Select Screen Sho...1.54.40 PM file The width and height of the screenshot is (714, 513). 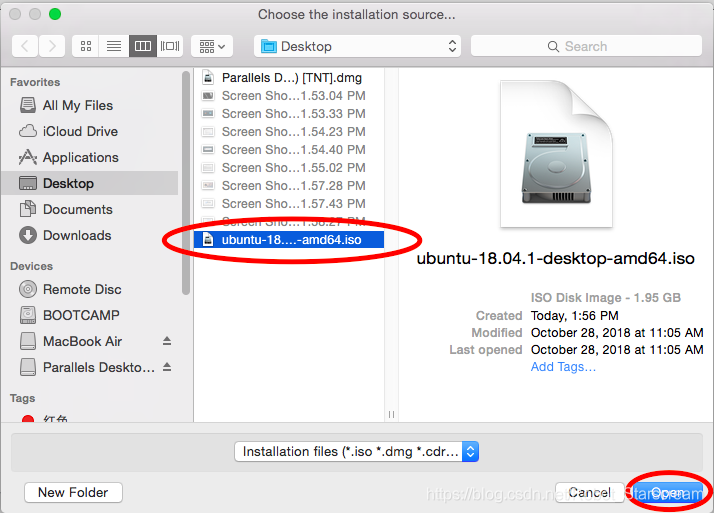coord(289,149)
